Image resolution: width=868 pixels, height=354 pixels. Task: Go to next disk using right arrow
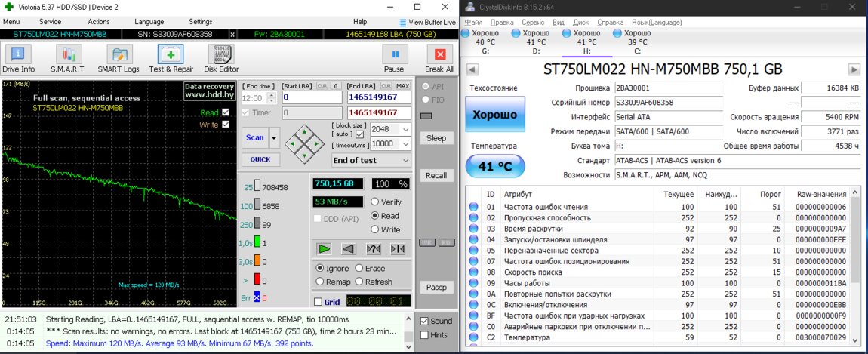pyautogui.click(x=854, y=69)
